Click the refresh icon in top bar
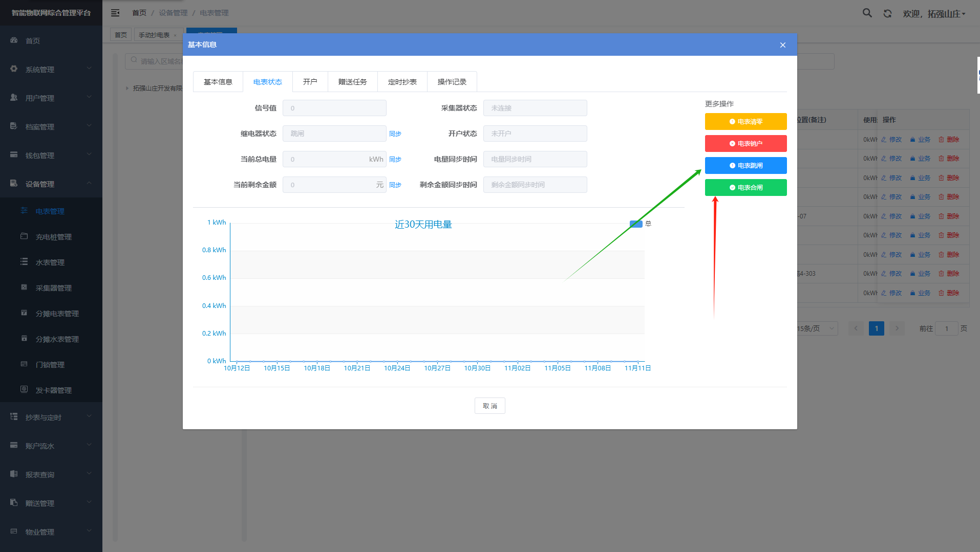Image resolution: width=980 pixels, height=552 pixels. pyautogui.click(x=887, y=14)
